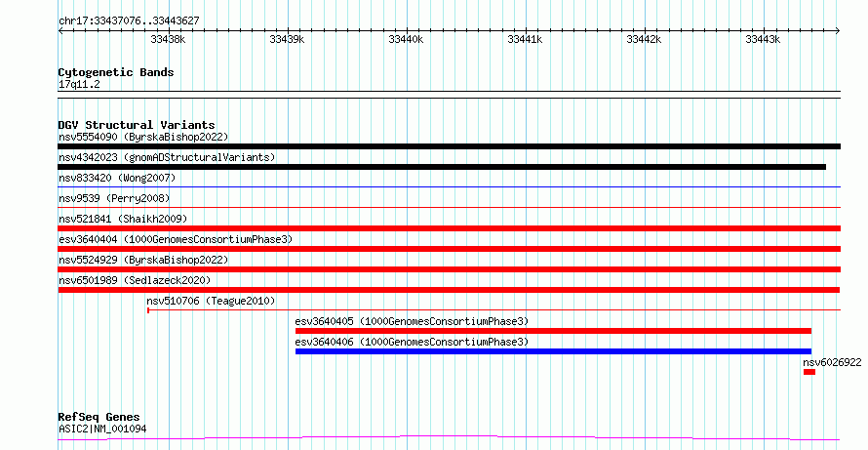Click the 33443k ruler tick label
868x450 pixels.
(763, 39)
